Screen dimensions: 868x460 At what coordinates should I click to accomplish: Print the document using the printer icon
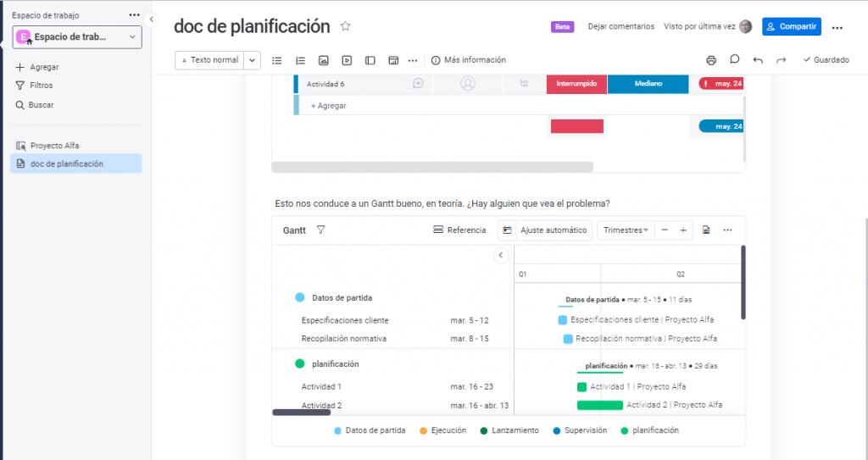coord(711,60)
